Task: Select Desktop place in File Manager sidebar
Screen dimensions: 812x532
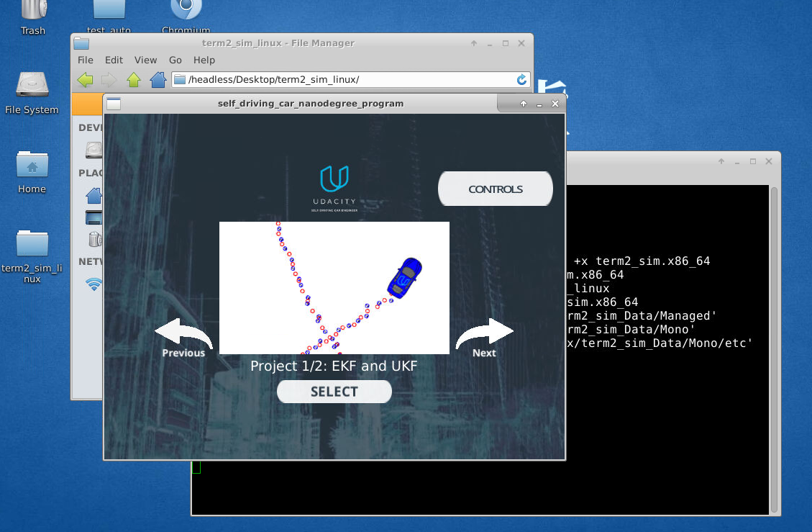Action: [x=94, y=218]
